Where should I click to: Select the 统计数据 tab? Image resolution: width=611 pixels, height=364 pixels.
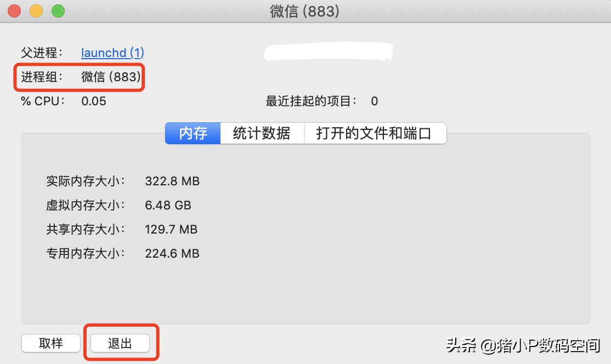[x=262, y=133]
